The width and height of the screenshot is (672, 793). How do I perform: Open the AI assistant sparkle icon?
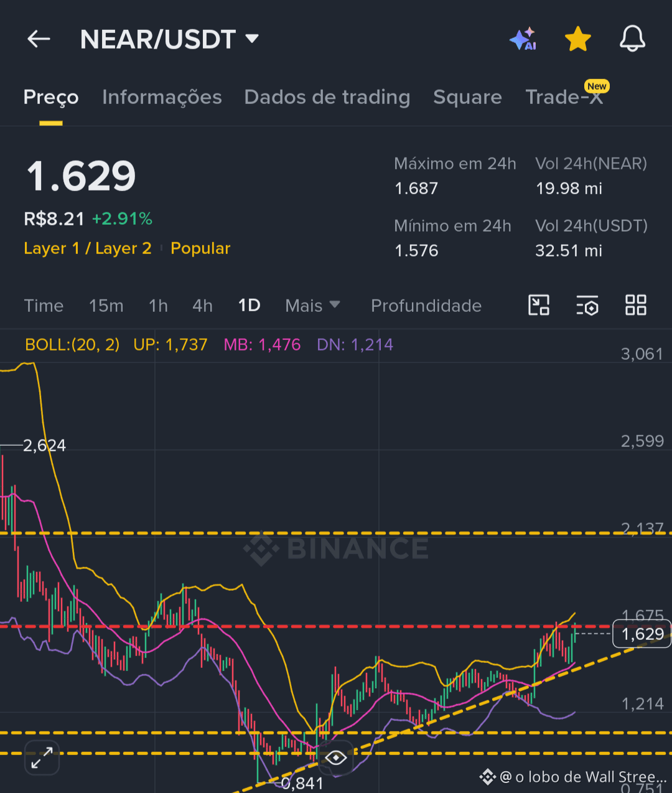[523, 39]
